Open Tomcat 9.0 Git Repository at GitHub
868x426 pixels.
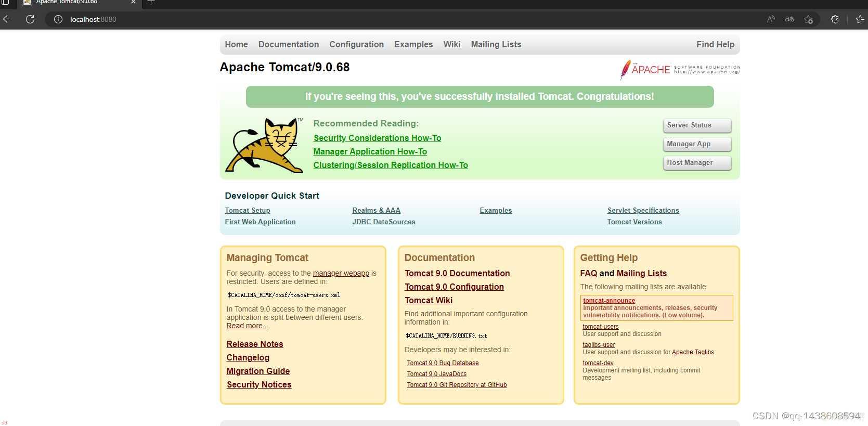[x=457, y=385]
